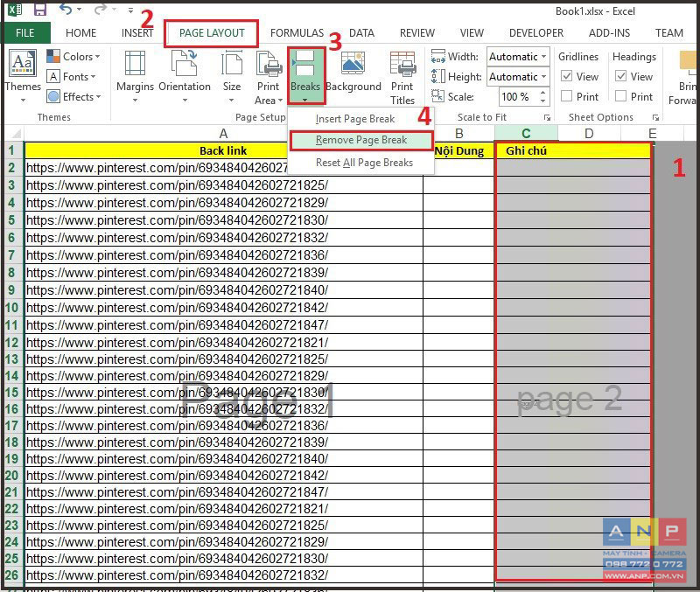Choose Reset All Page Breaks
Image resolution: width=700 pixels, height=592 pixels.
tap(360, 163)
